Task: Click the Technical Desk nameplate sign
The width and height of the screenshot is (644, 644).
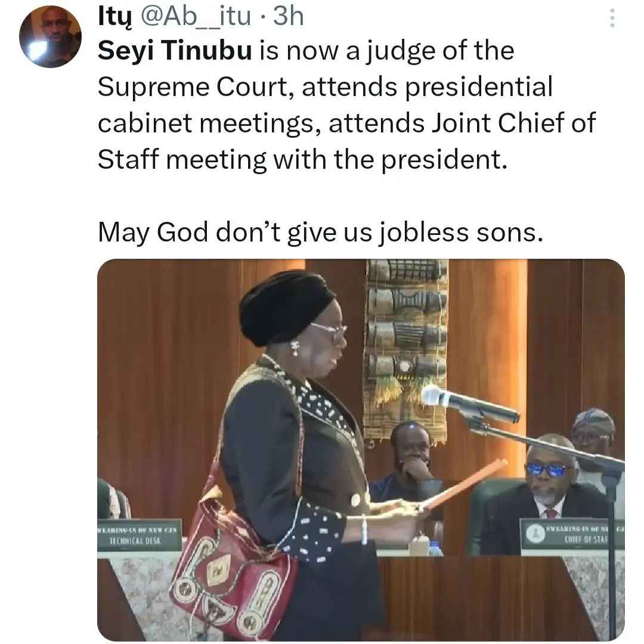Action: pyautogui.click(x=139, y=535)
